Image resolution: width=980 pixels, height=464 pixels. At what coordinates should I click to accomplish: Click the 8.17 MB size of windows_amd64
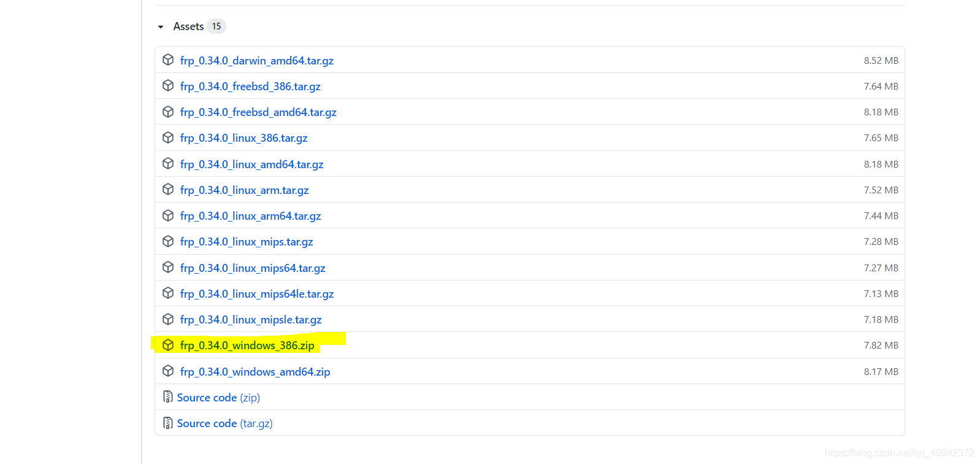click(881, 372)
